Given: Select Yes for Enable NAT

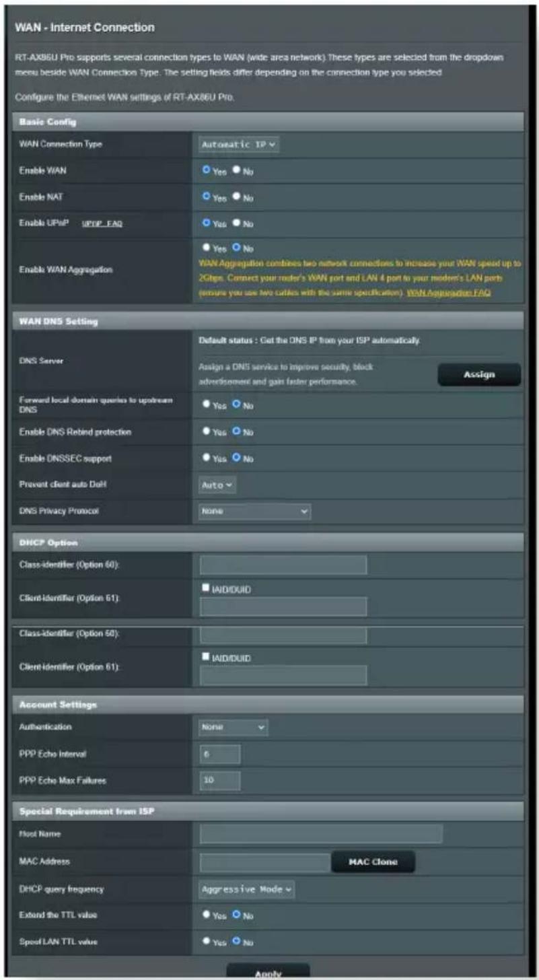Looking at the screenshot, I should coord(207,197).
